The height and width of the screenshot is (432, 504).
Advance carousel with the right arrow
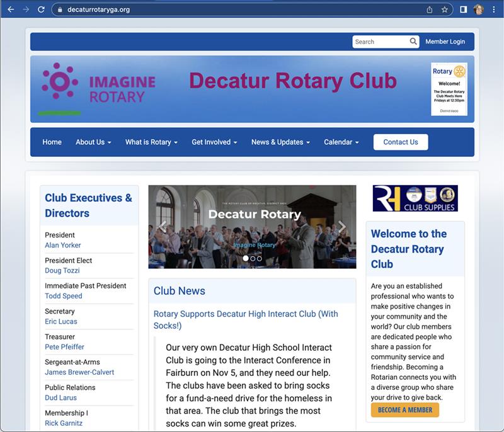342,227
